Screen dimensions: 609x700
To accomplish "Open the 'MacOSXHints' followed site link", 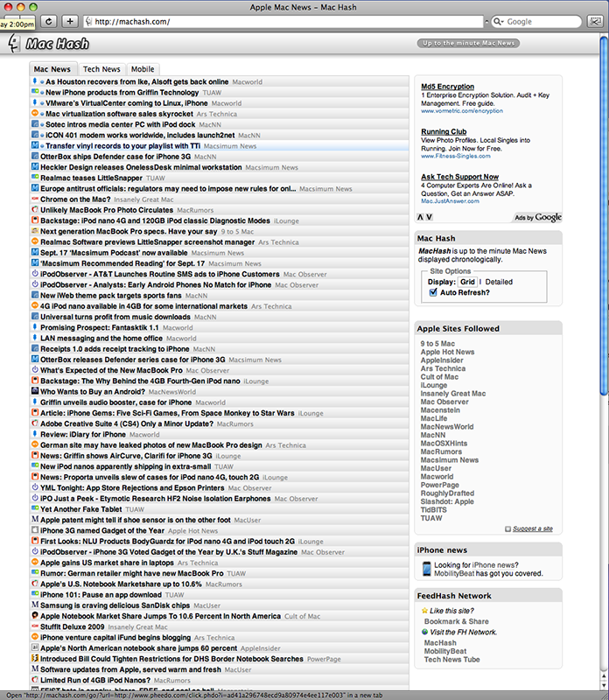I will pos(444,444).
